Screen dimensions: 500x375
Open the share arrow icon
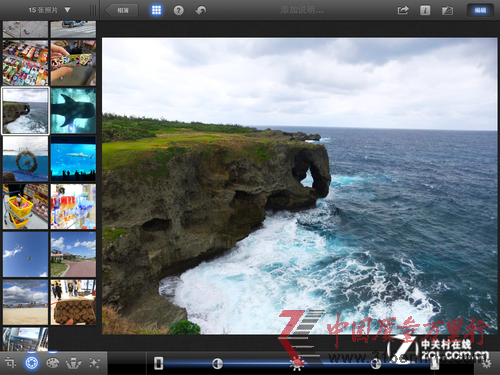[403, 10]
